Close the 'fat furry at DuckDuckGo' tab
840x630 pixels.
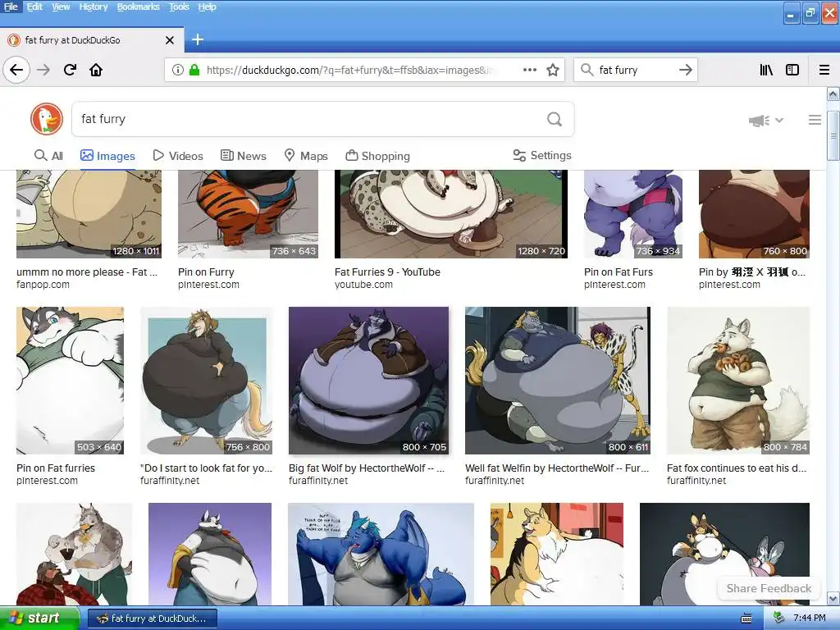(170, 40)
